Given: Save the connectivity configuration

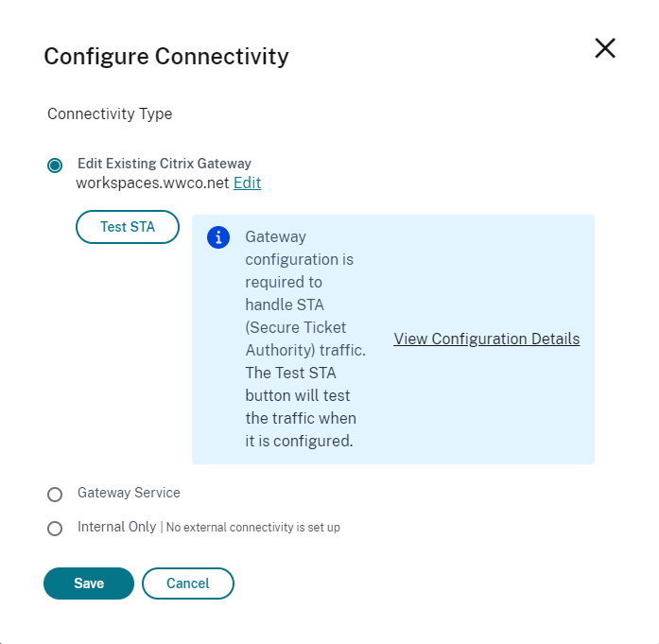Looking at the screenshot, I should [x=89, y=583].
